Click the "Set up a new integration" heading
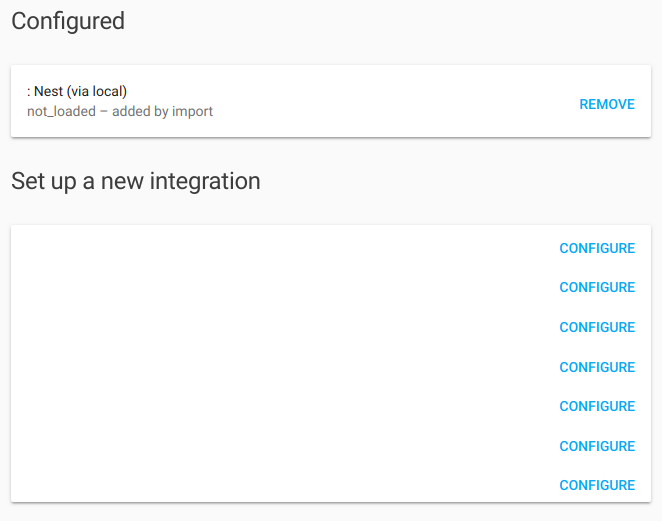 click(135, 181)
